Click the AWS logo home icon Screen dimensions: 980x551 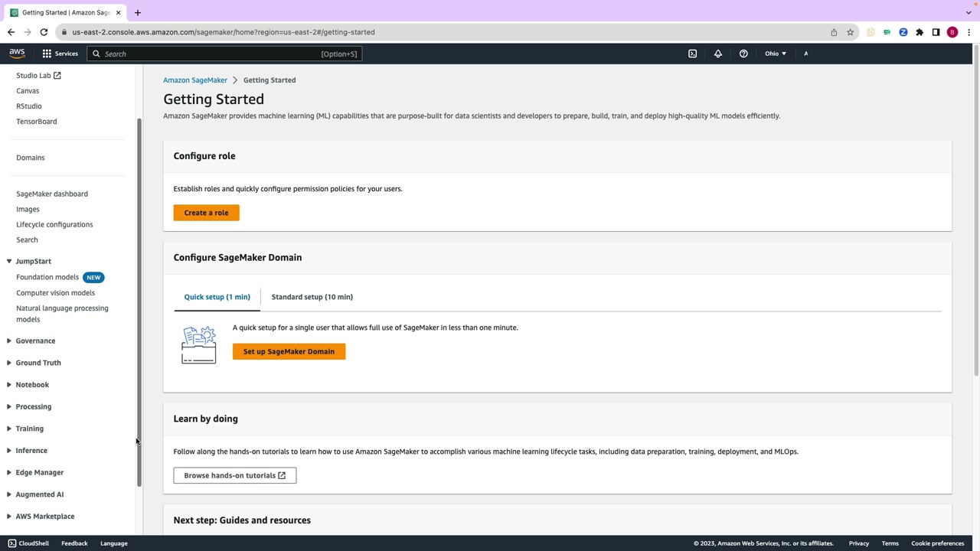(17, 54)
